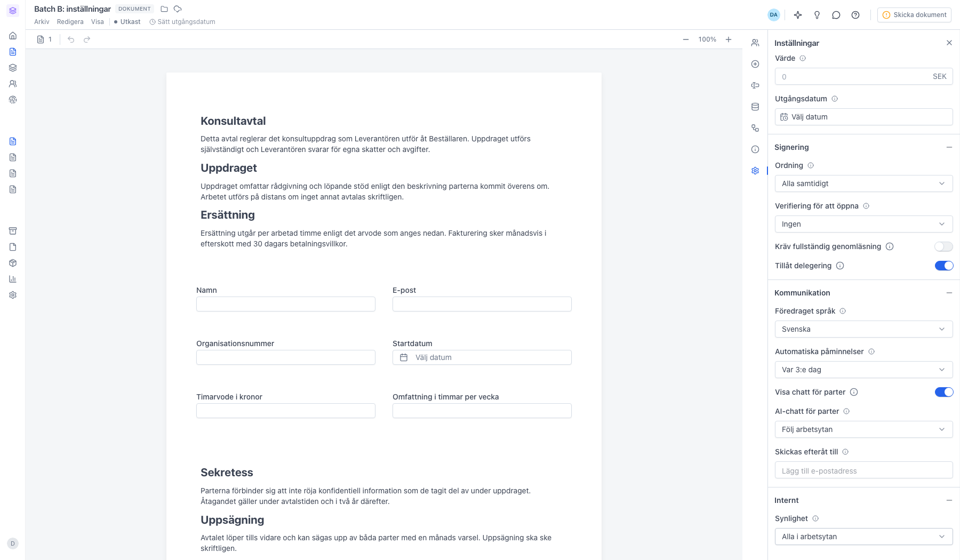Zoom in with the plus icon
The height and width of the screenshot is (560, 960).
click(729, 39)
